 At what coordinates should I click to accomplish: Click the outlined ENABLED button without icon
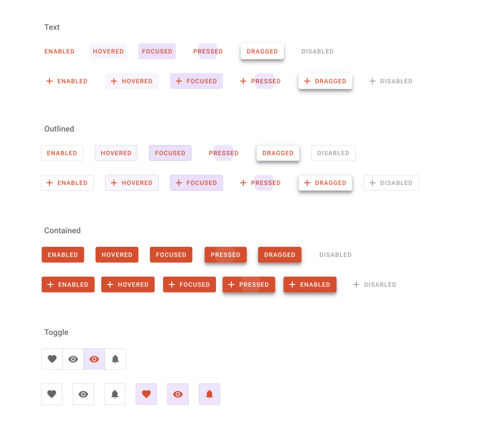coord(62,153)
